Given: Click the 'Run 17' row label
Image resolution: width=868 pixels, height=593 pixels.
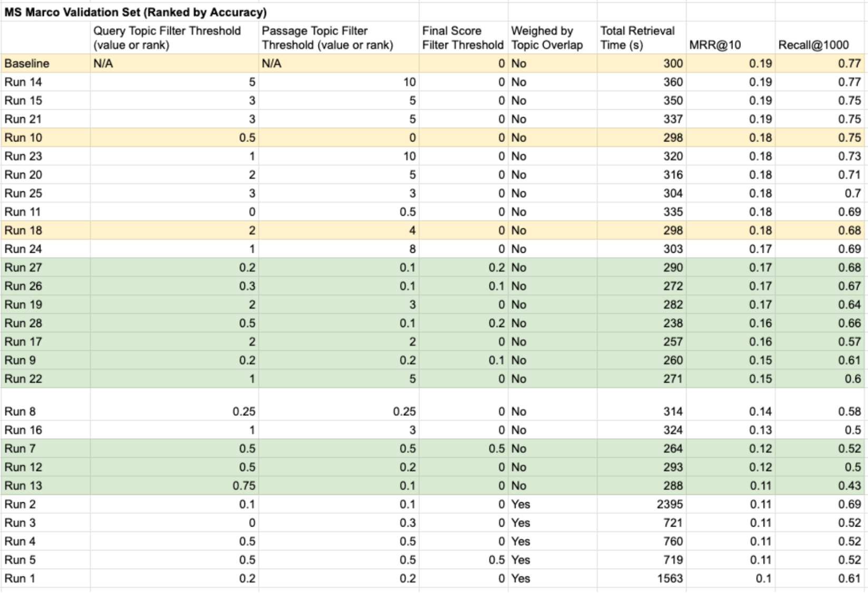Looking at the screenshot, I should pos(23,342).
